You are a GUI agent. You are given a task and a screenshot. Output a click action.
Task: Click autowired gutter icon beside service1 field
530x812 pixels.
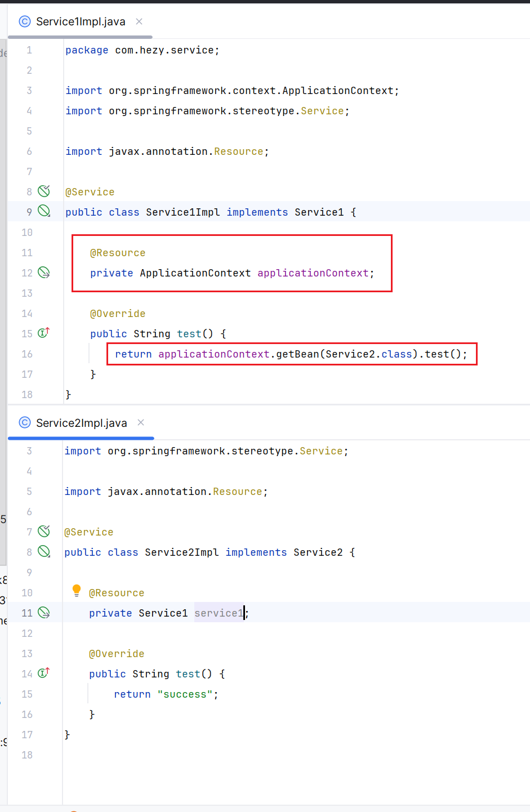coord(44,613)
